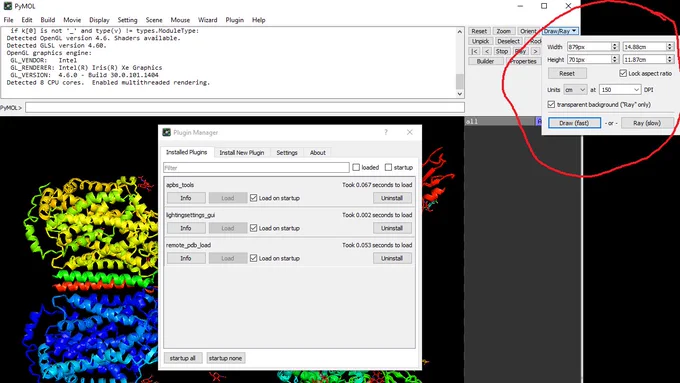Uninstall the remote_pdb_load plugin
This screenshot has width=680, height=383.
(392, 258)
